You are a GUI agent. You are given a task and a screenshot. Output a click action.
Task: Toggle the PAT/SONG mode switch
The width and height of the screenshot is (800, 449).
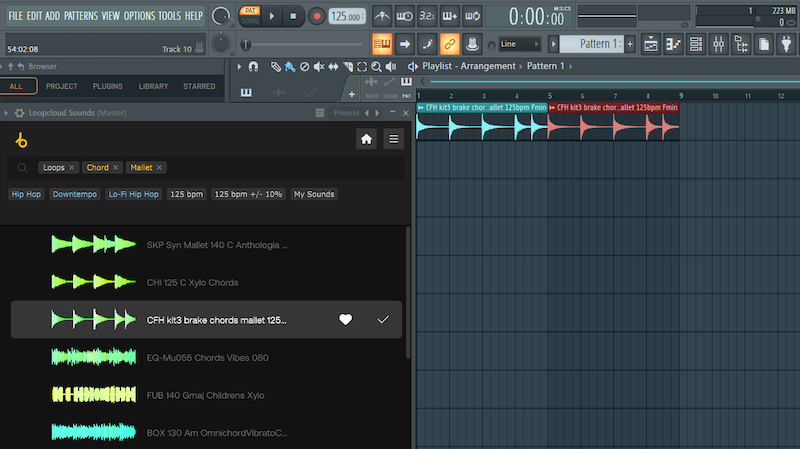tap(249, 15)
